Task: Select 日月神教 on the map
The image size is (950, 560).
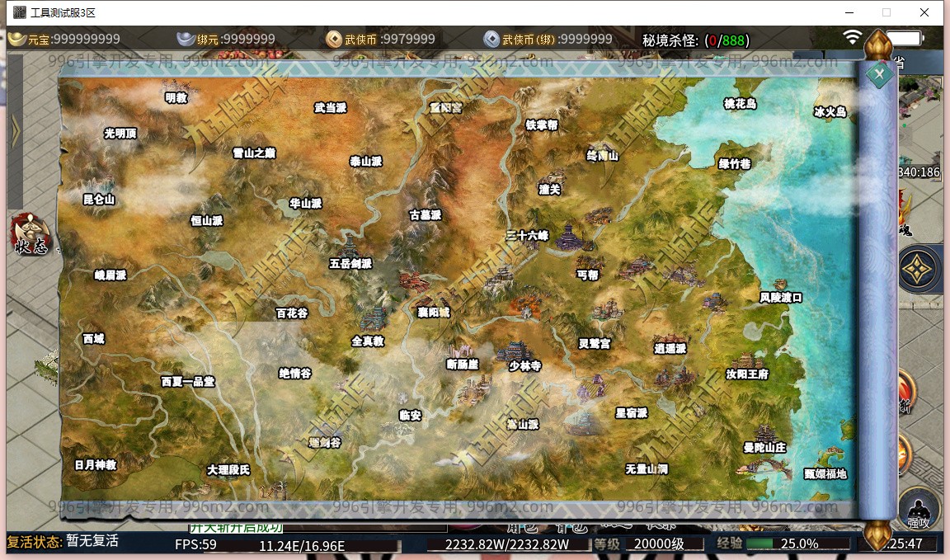Action: pos(96,465)
